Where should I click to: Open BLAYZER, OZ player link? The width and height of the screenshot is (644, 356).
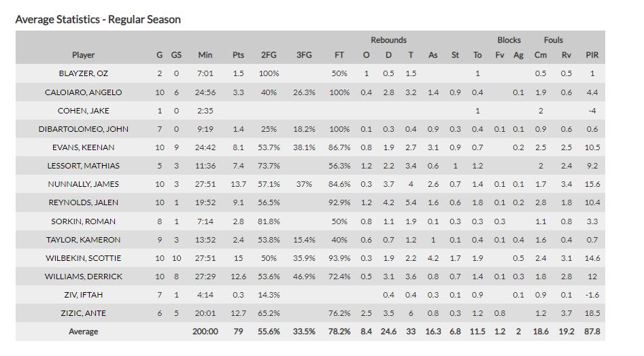[x=83, y=73]
